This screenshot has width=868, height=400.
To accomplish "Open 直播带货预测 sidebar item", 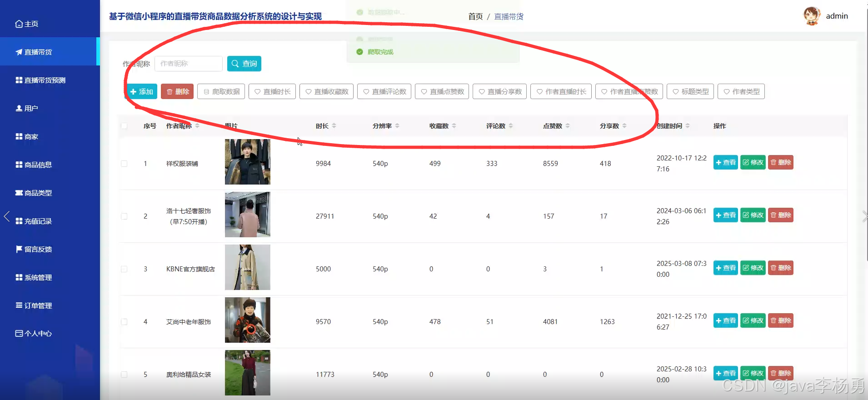I will [49, 80].
